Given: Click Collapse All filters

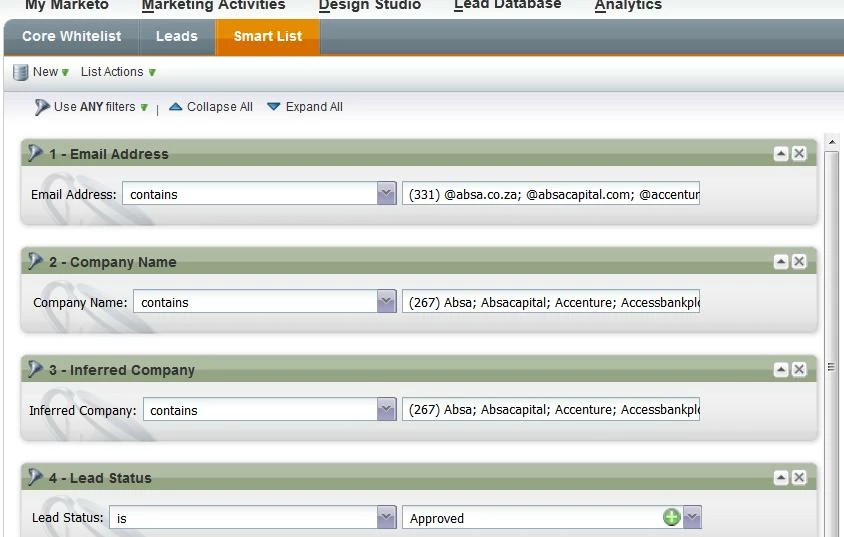Looking at the screenshot, I should coord(220,107).
